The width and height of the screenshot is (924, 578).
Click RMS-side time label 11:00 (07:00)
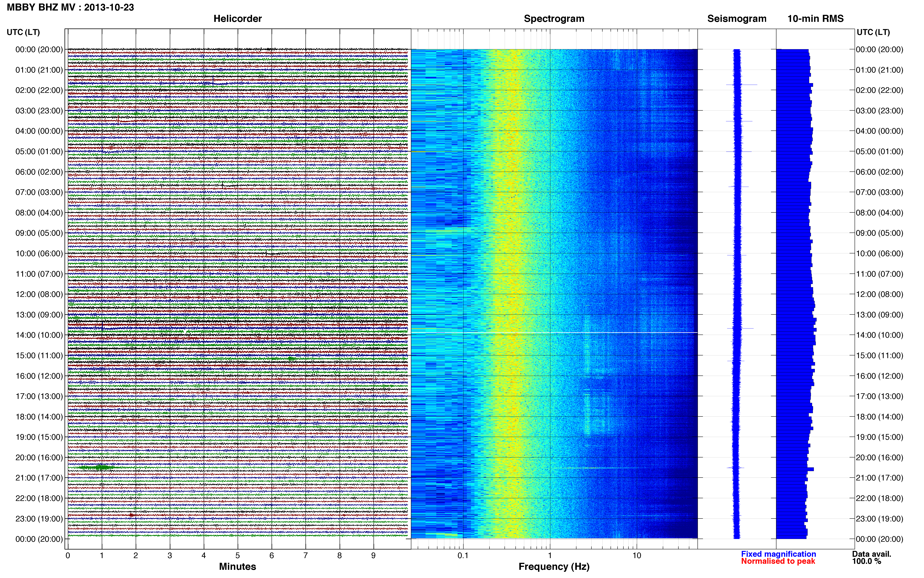[x=879, y=274]
